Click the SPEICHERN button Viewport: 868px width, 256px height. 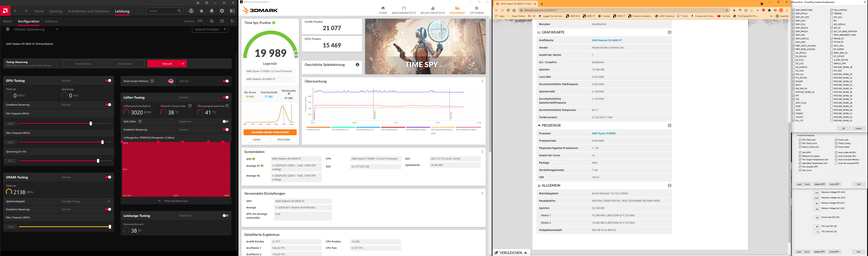coord(284,139)
